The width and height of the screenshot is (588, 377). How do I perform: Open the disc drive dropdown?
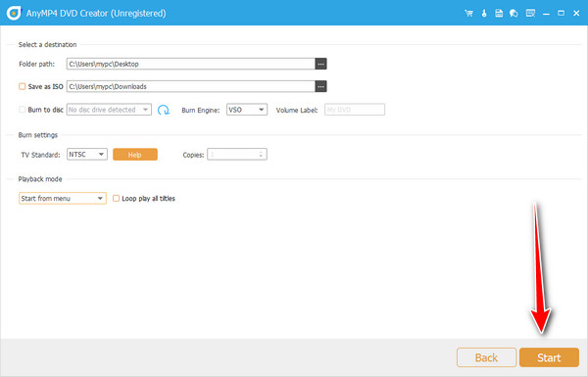pos(109,110)
